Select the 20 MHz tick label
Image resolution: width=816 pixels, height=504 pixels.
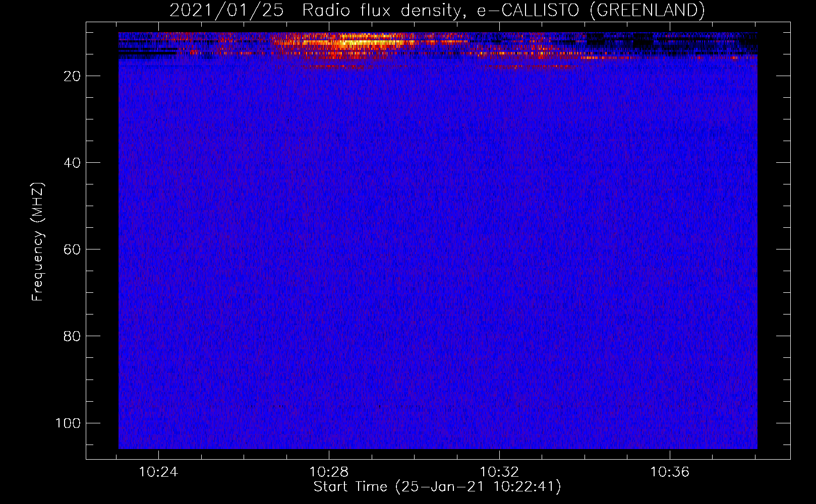pos(72,76)
